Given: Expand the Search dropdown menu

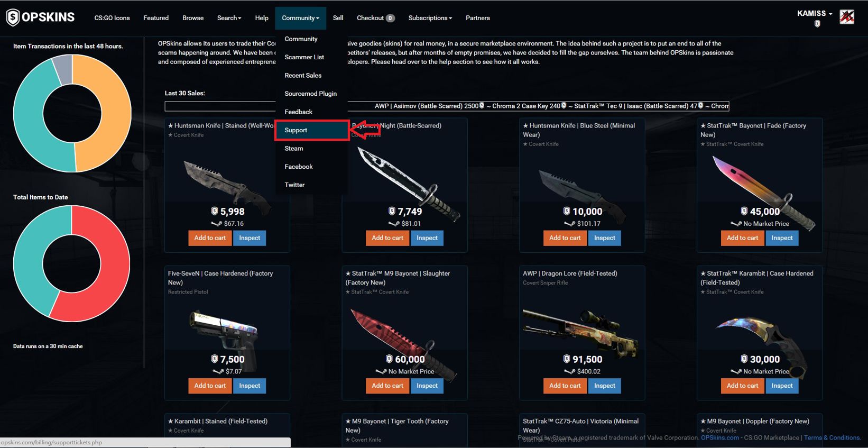Looking at the screenshot, I should 229,18.
